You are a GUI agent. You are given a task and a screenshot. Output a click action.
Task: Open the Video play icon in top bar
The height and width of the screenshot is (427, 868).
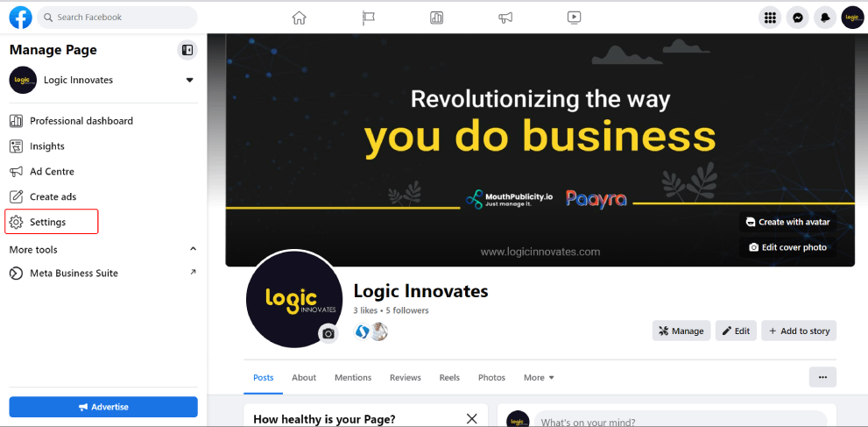pos(574,18)
